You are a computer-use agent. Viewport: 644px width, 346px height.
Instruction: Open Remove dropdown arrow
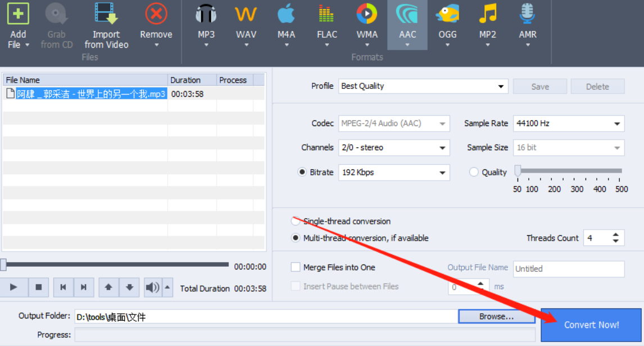[156, 45]
